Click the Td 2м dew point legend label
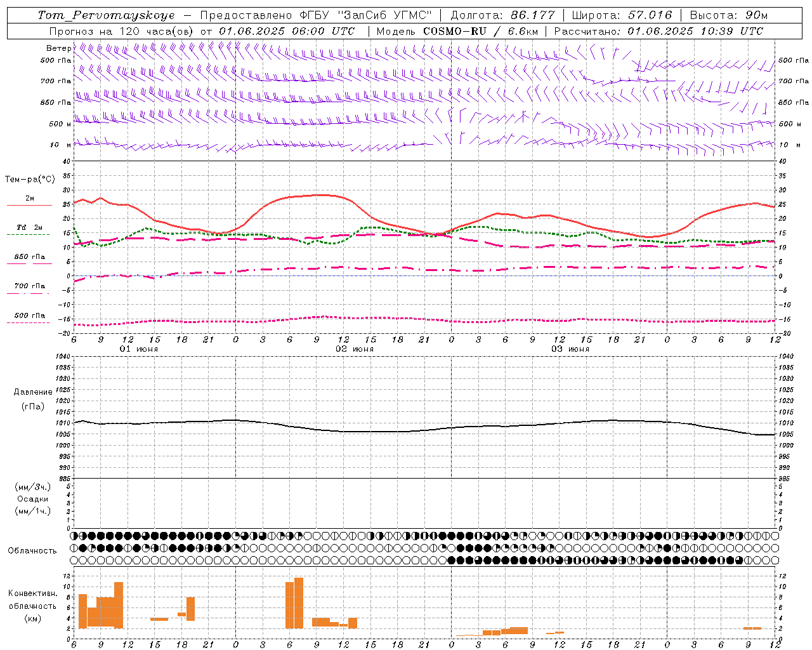The height and width of the screenshot is (650, 812). (x=29, y=227)
